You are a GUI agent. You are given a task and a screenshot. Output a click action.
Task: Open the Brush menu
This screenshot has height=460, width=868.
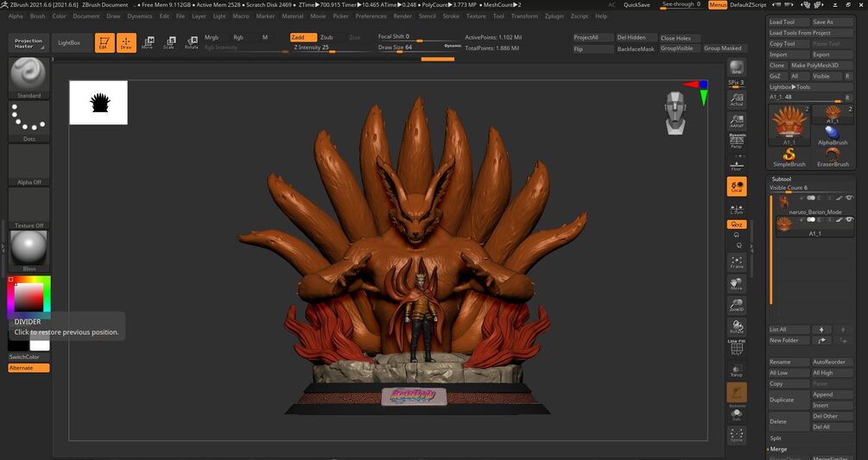coord(38,16)
